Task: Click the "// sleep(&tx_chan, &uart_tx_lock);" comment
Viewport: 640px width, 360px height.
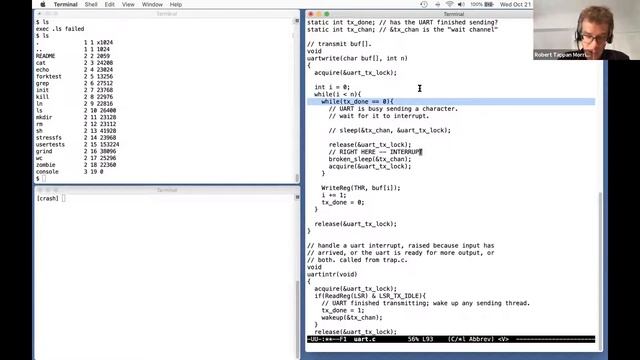Action: point(390,130)
